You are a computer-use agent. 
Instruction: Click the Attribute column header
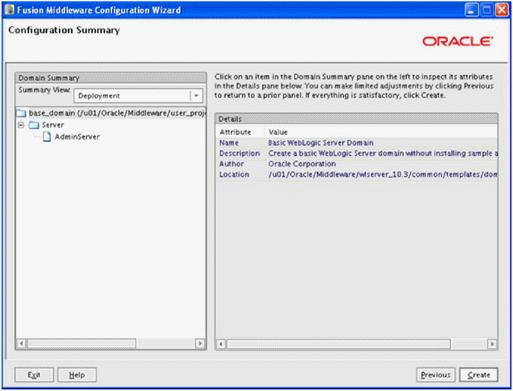pyautogui.click(x=235, y=132)
